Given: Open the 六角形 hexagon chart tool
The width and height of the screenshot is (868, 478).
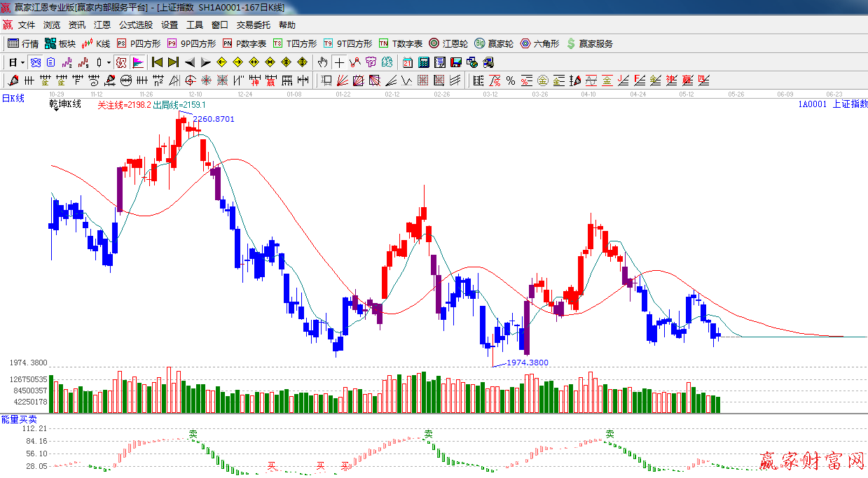Looking at the screenshot, I should point(539,43).
